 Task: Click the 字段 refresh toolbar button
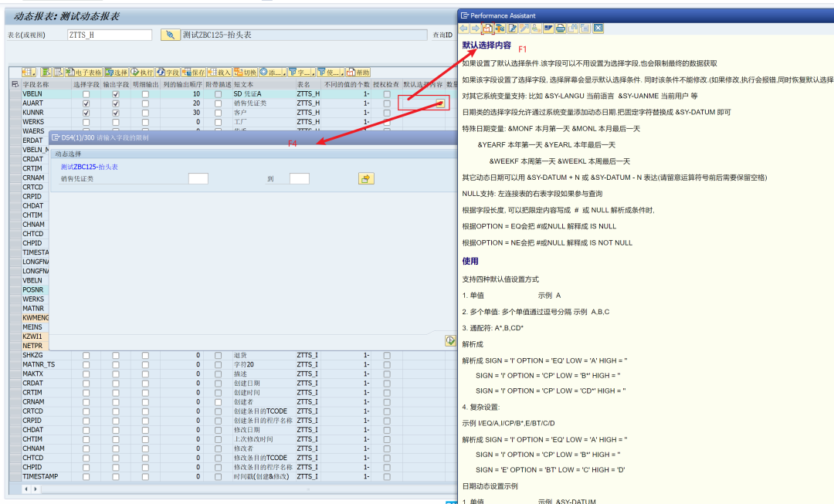[168, 73]
